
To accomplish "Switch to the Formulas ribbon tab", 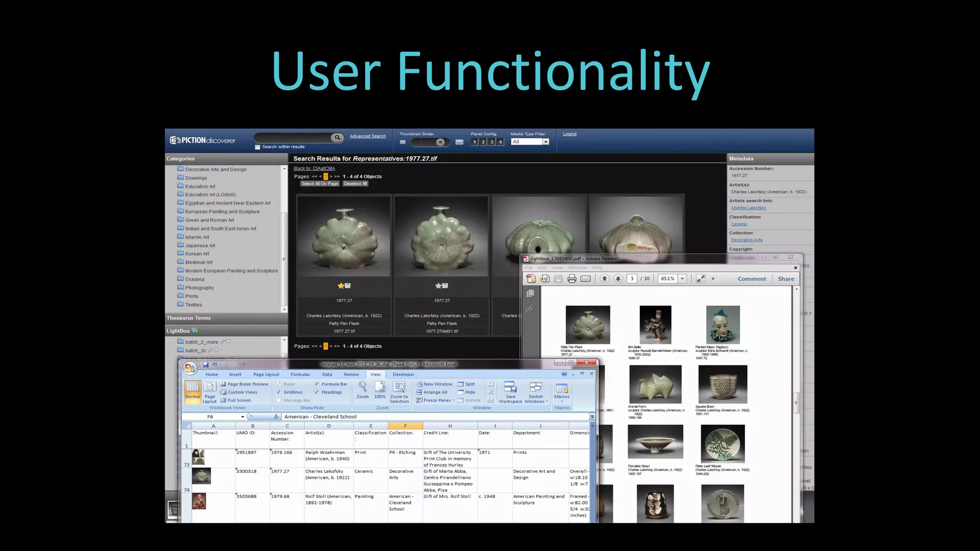I will (x=300, y=375).
